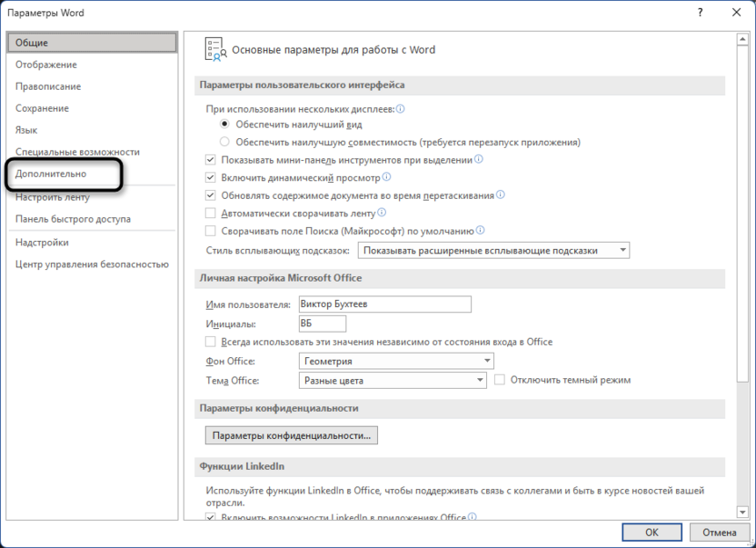Click info icon beside collapse Search field option
The width and height of the screenshot is (756, 548).
pyautogui.click(x=480, y=230)
